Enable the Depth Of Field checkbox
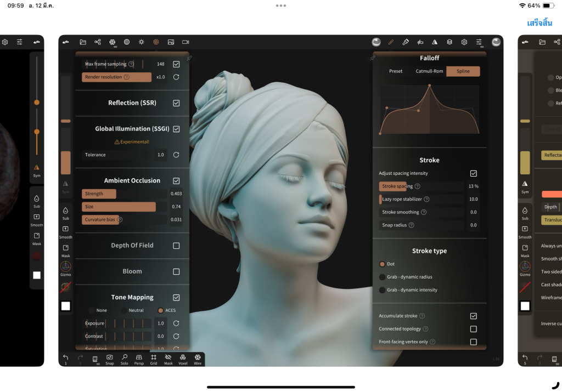Image resolution: width=562 pixels, height=392 pixels. (176, 246)
